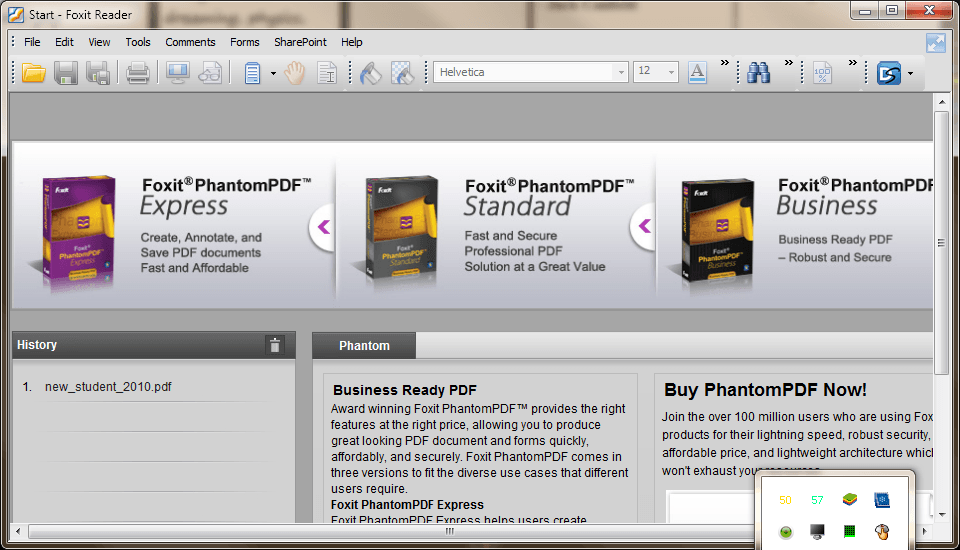Click the monitor full-screen view icon
This screenshot has width=960, height=550.
(x=178, y=73)
